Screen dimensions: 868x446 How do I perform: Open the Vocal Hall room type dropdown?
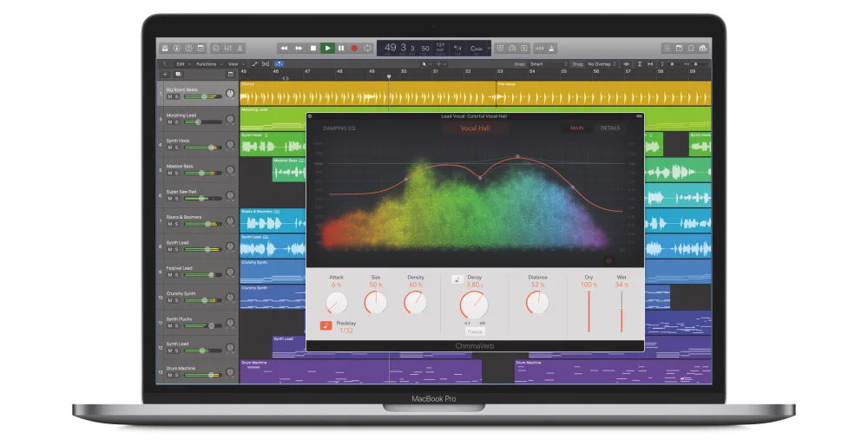[x=475, y=128]
